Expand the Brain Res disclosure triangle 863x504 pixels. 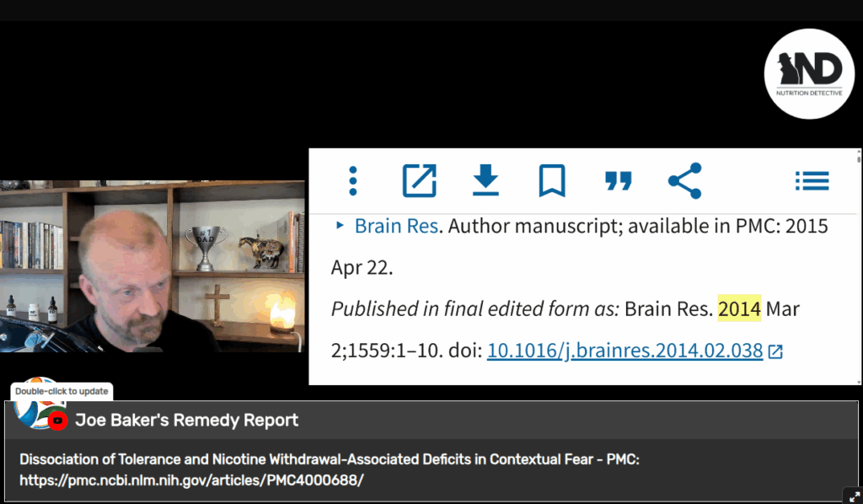click(340, 225)
